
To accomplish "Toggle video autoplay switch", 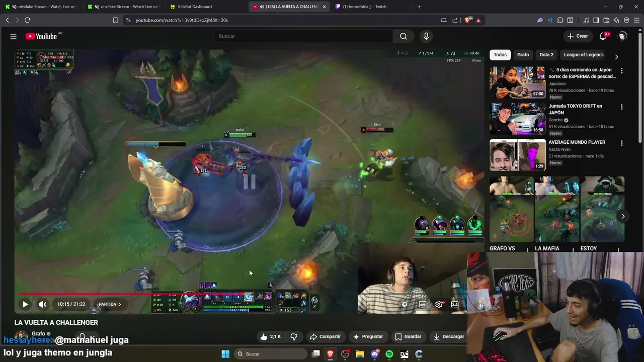I will 405,304.
